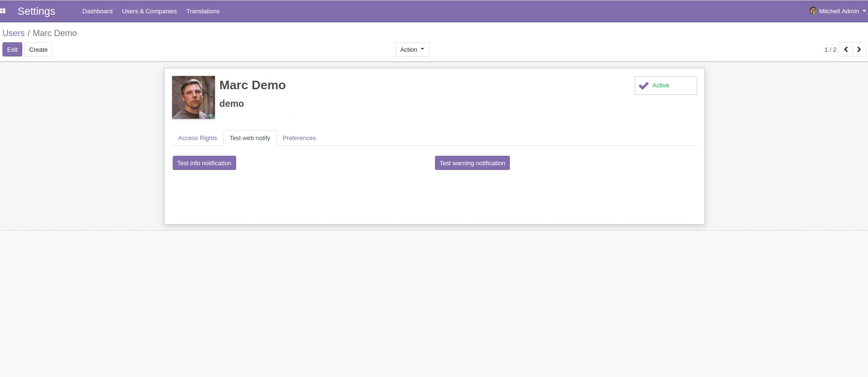Open the apps grid menu icon

pyautogui.click(x=3, y=11)
